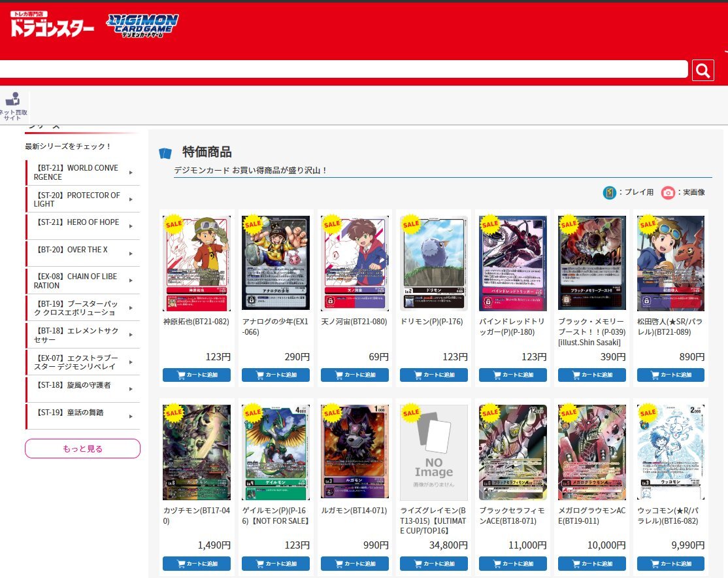Open the 【BT-21】WORLD CONVERGENCE series
728x578 pixels.
83,173
